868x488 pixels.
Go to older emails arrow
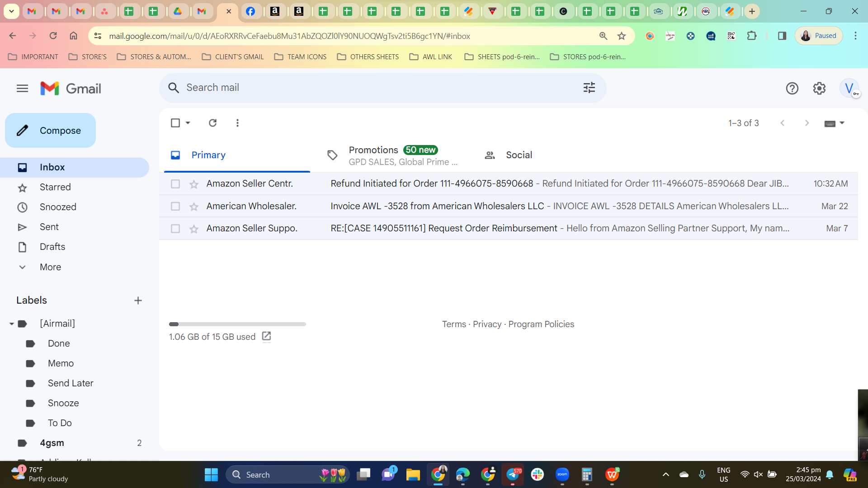807,123
